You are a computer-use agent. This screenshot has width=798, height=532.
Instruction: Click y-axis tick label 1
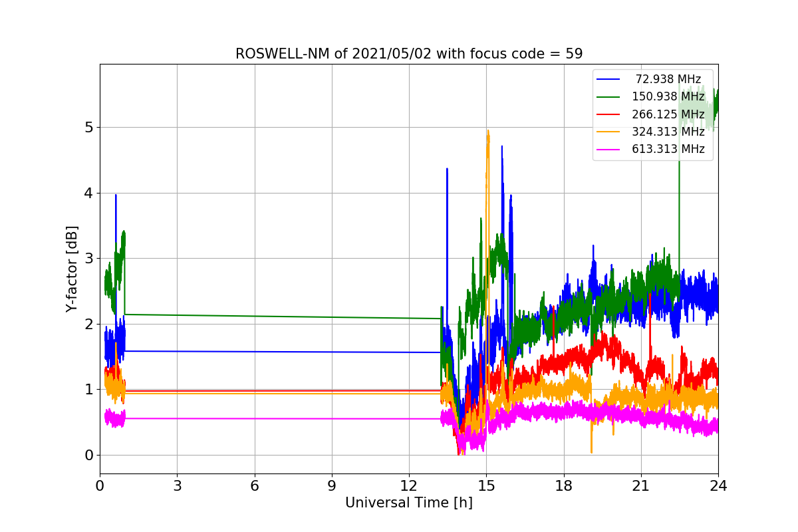point(88,390)
